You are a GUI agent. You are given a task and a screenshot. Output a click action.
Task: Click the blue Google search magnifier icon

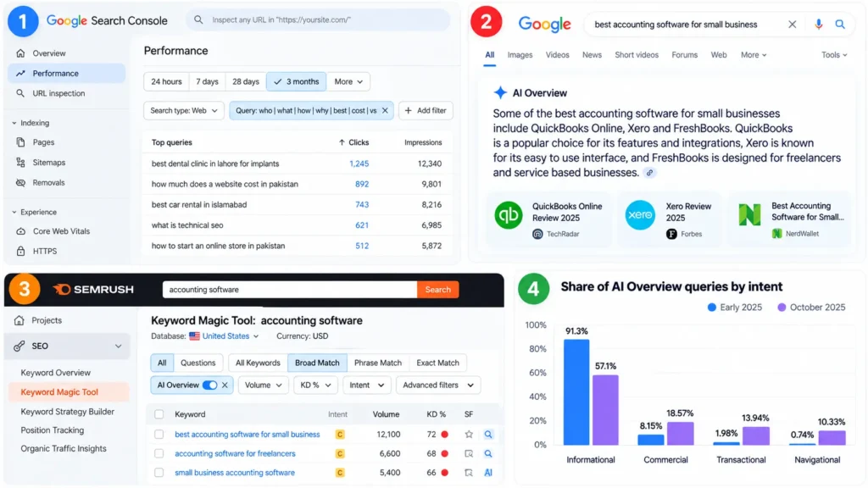tap(840, 25)
